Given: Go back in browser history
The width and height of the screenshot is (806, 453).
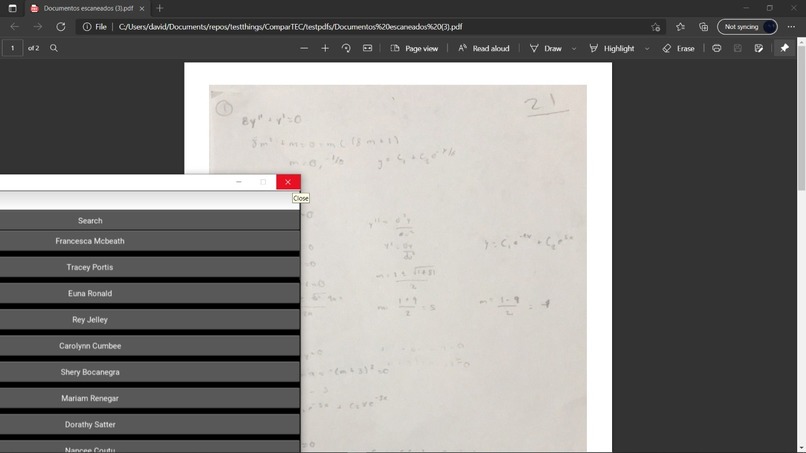Looking at the screenshot, I should click(x=14, y=27).
